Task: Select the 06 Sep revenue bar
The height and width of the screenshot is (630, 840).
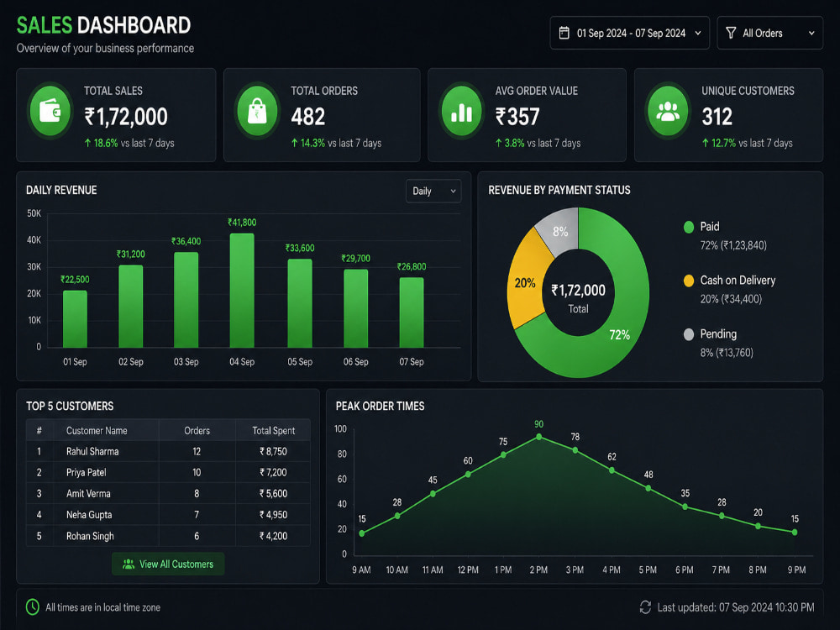Action: [355, 308]
